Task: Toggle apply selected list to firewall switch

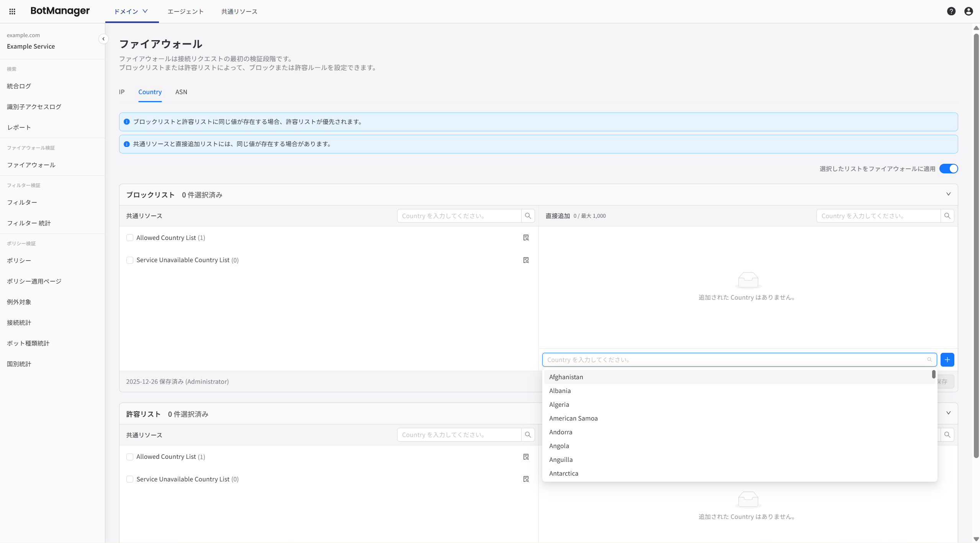Action: pyautogui.click(x=948, y=169)
